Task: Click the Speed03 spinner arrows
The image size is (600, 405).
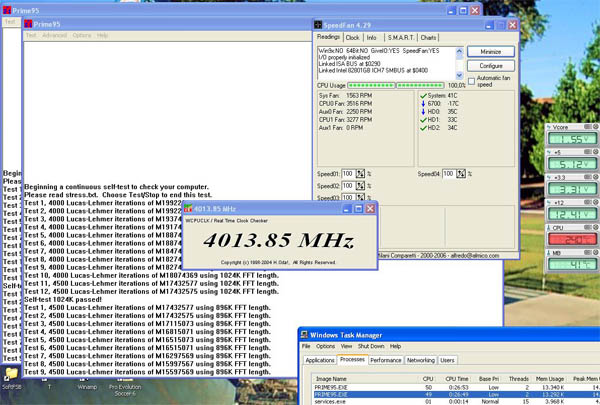Action: pos(360,198)
